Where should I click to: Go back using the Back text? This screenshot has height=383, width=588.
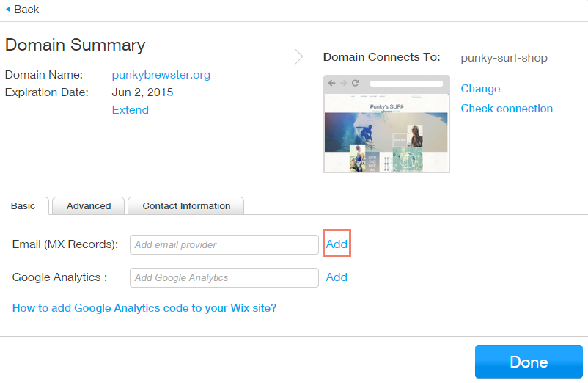26,10
